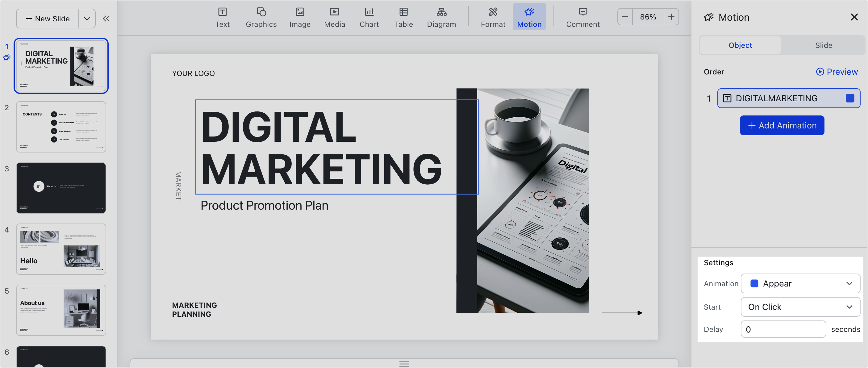Preview the slide animations
Viewport: 868px width, 368px height.
click(837, 71)
